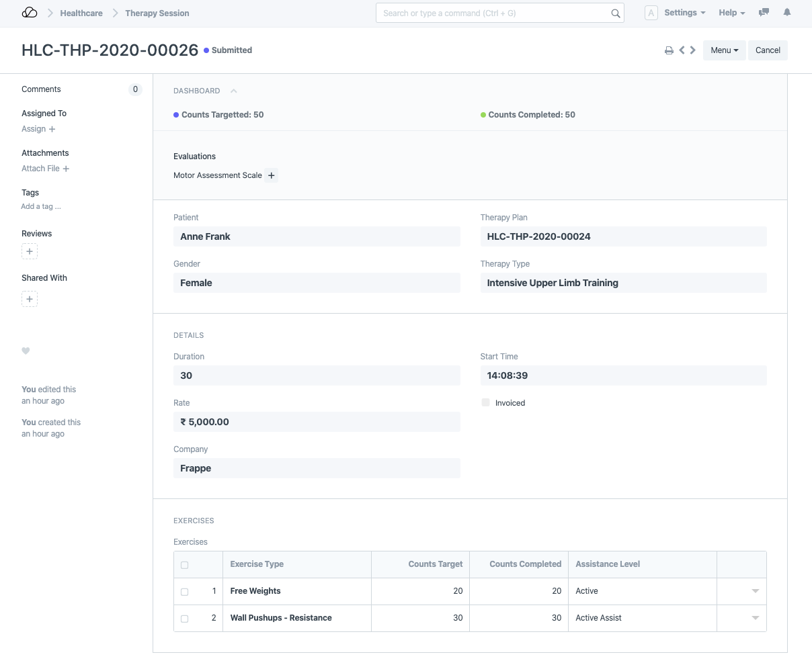Open the Wall Pushups row edit dropdown

755,618
